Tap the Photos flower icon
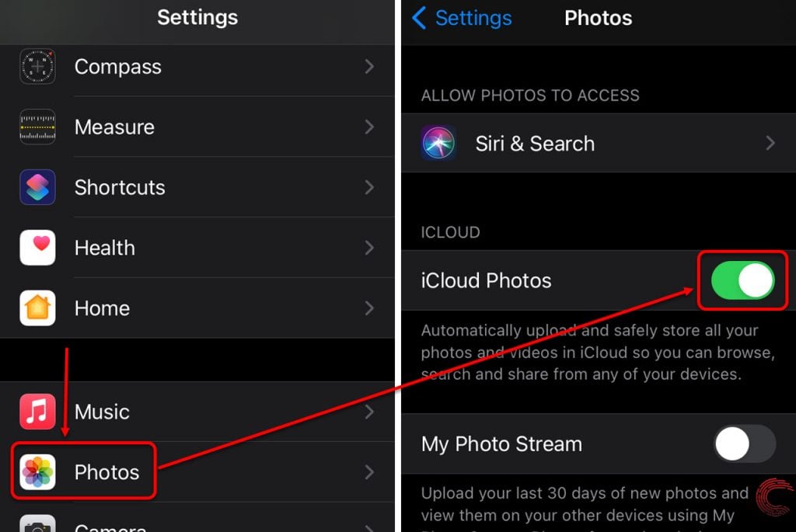 [37, 471]
